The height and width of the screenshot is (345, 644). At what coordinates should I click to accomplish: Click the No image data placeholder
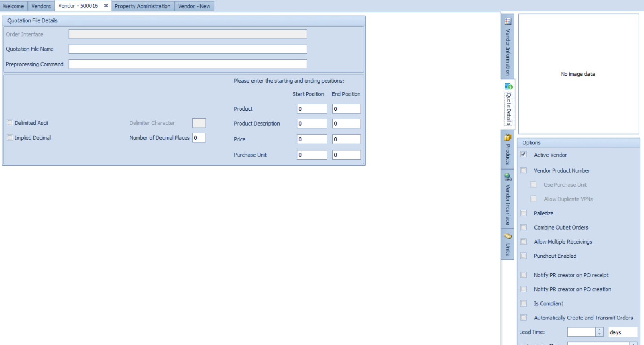(x=578, y=74)
